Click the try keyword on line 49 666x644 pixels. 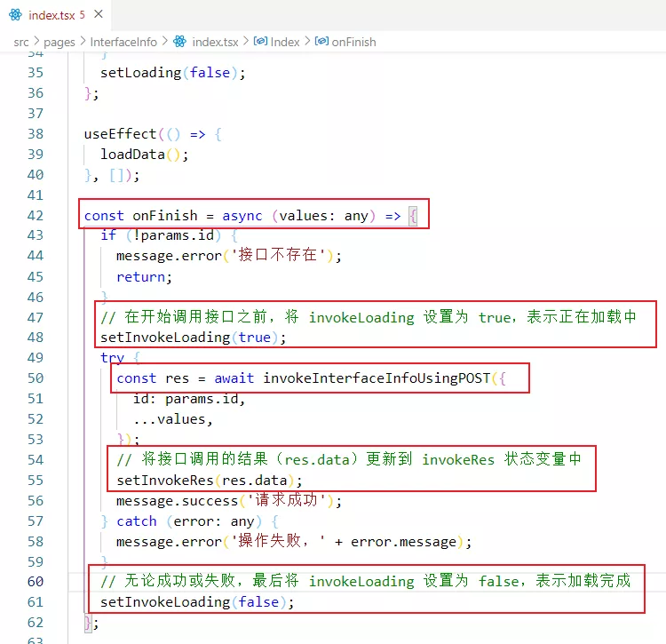(x=112, y=358)
